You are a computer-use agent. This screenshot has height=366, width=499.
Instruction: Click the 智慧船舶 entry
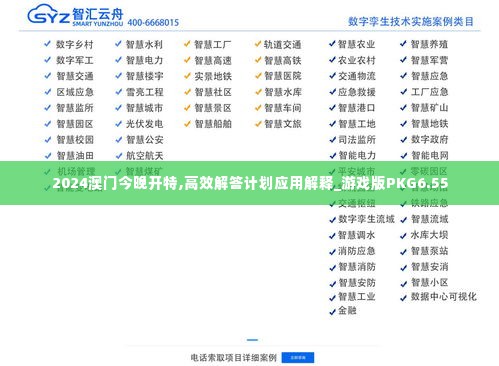pyautogui.click(x=213, y=124)
